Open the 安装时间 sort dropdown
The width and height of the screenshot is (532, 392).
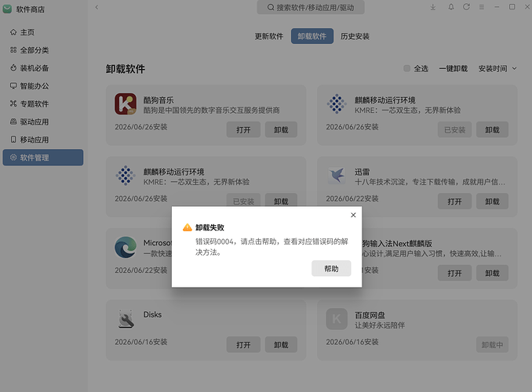pyautogui.click(x=497, y=69)
